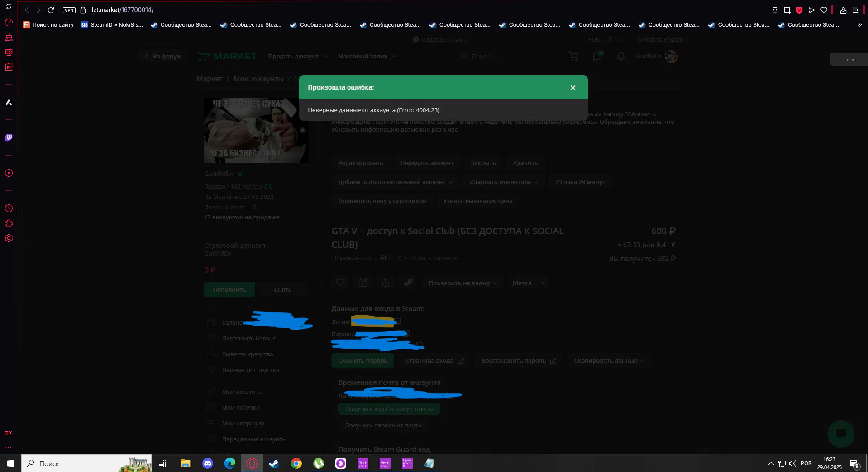Like the listing with heart icon
This screenshot has height=472, width=868.
(x=340, y=283)
